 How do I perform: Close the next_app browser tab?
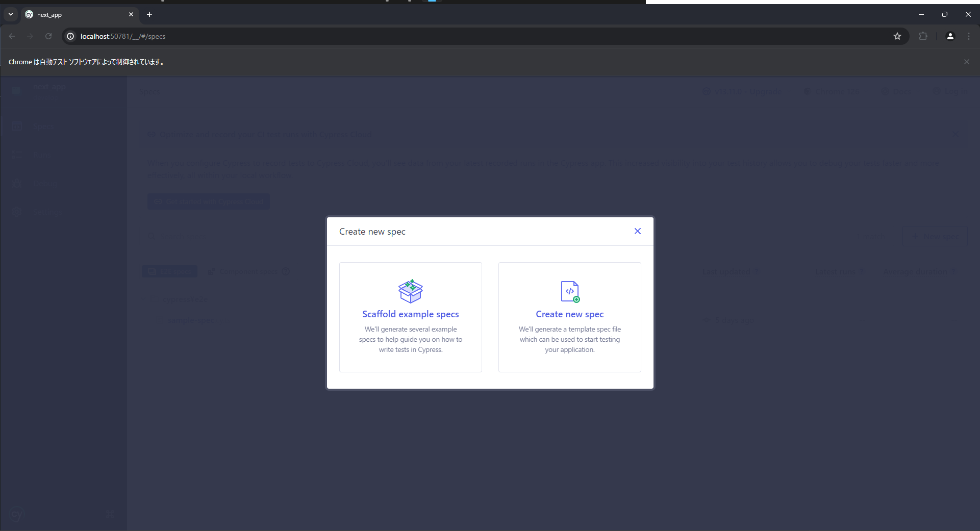131,14
